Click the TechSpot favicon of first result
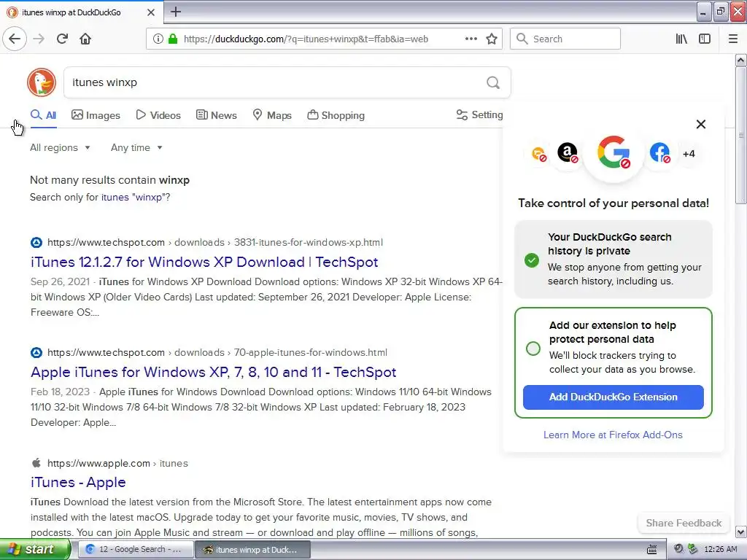The height and width of the screenshot is (560, 747). [36, 242]
